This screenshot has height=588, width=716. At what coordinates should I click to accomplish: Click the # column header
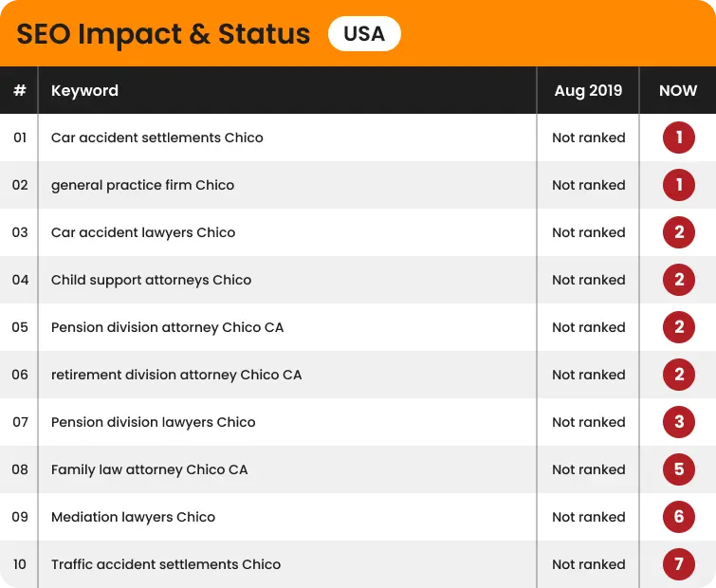coord(19,91)
